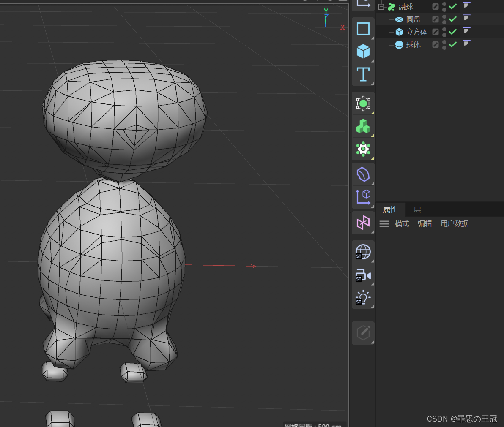
Task: Select the 融球 object in the object manager
Action: [405, 7]
